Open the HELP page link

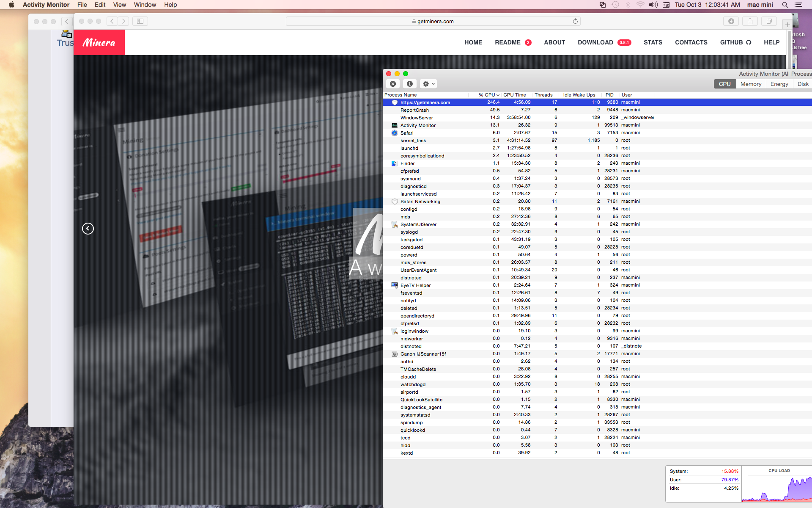772,42
